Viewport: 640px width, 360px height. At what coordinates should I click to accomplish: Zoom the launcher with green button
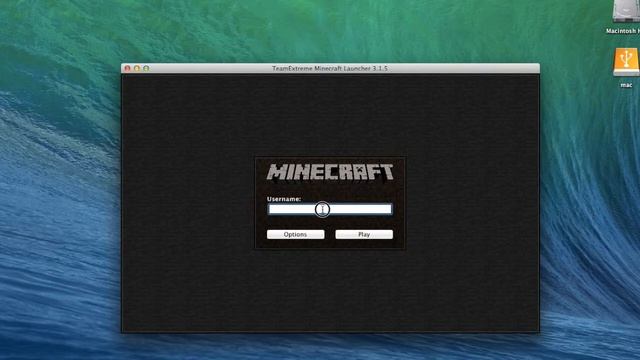(146, 68)
